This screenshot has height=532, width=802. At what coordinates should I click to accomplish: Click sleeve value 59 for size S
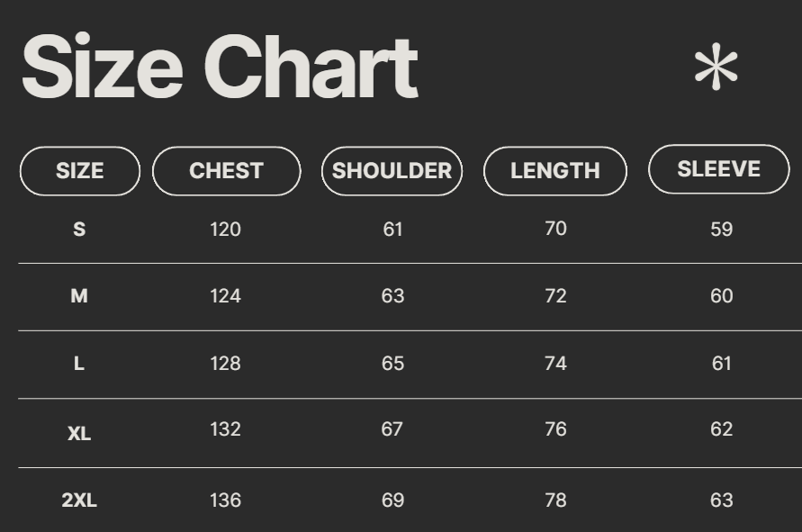[721, 230]
